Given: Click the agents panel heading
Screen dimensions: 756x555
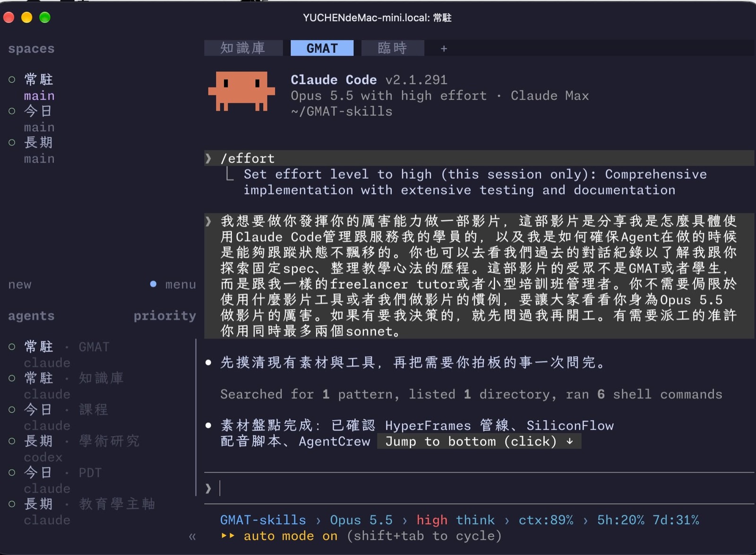Looking at the screenshot, I should [31, 316].
